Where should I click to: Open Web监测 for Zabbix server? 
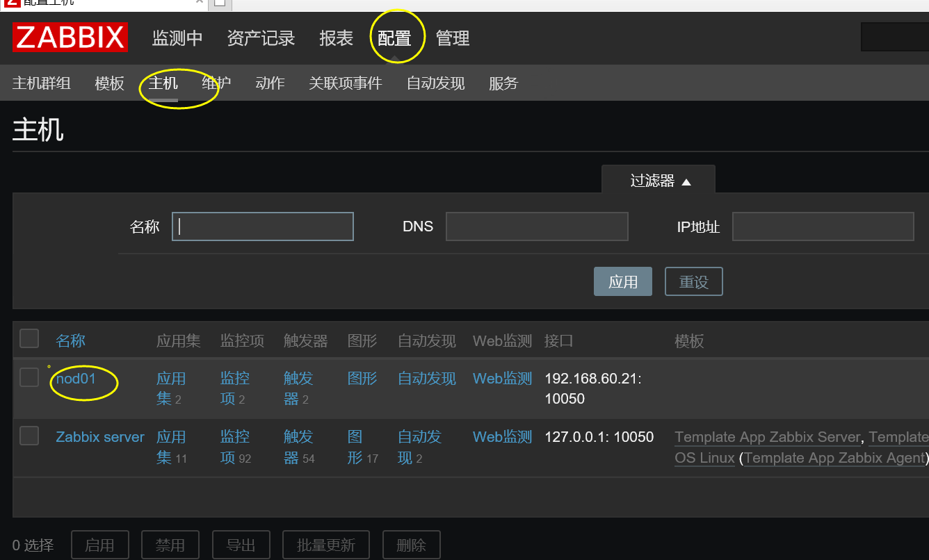[x=502, y=437]
